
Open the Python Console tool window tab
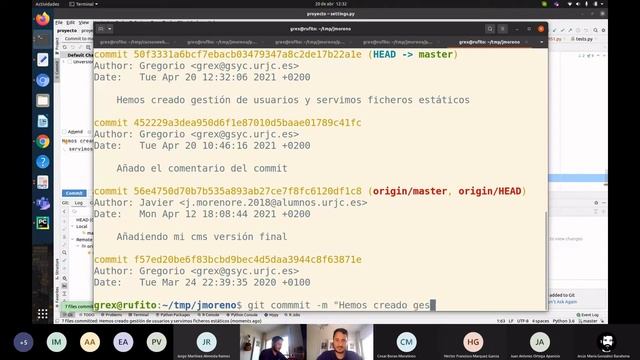click(242, 315)
